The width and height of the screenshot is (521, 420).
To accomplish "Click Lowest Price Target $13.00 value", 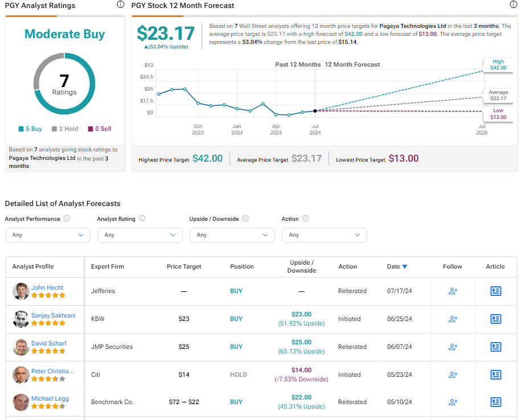I will pyautogui.click(x=404, y=158).
